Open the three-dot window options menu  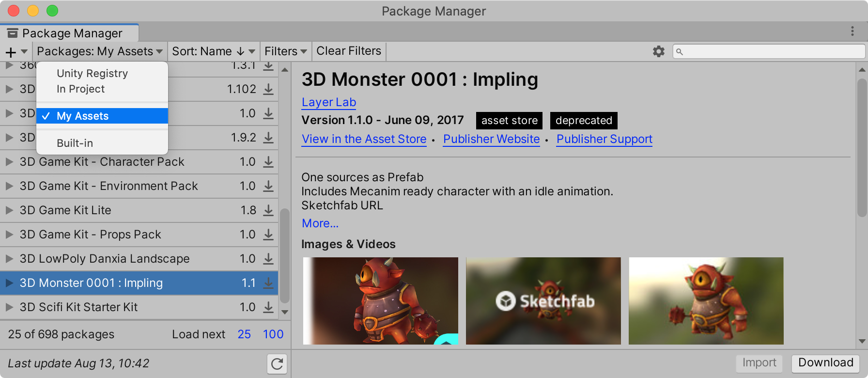(852, 31)
